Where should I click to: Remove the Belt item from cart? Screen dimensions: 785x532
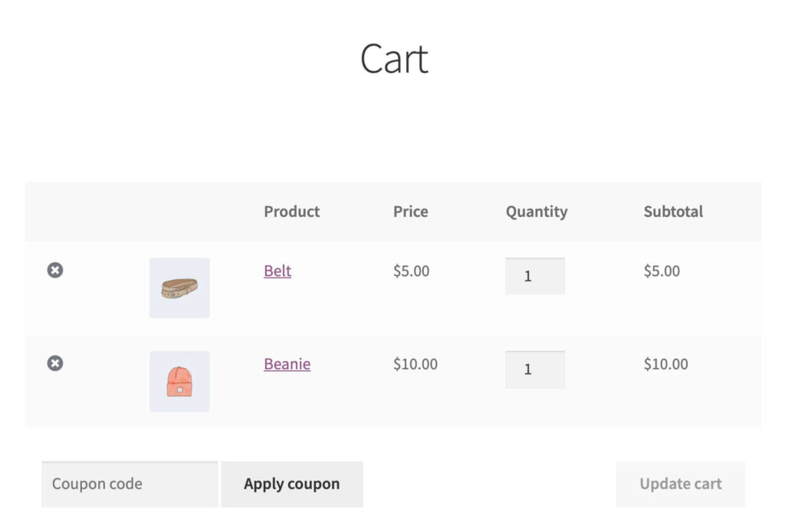point(55,271)
